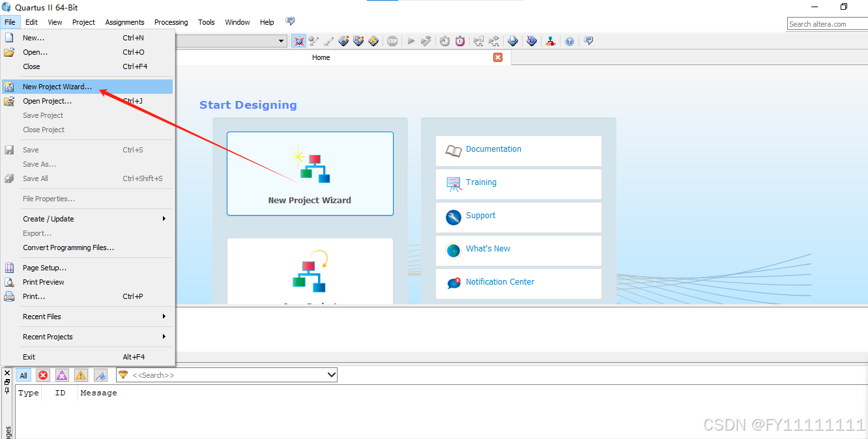Open the Tools menu

(207, 22)
